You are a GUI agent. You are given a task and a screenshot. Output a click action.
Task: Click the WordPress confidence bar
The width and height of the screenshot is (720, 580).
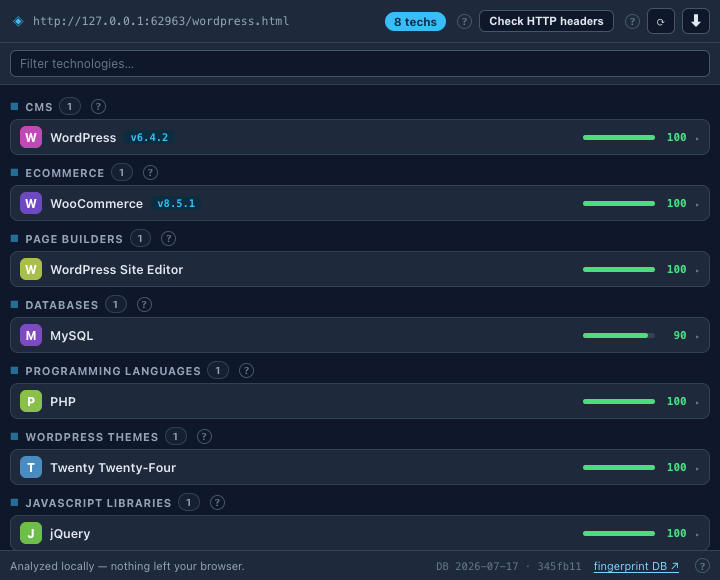pos(619,137)
